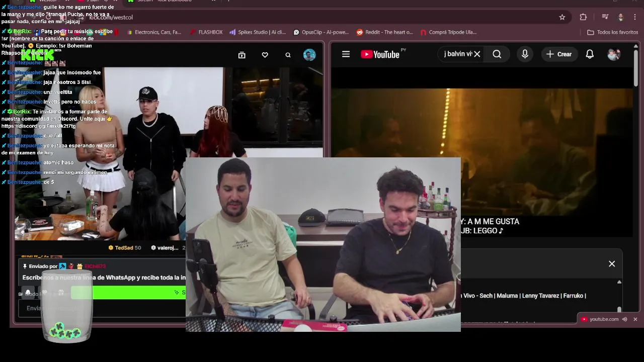
Task: Open the browser profile avatar
Action: (620, 17)
